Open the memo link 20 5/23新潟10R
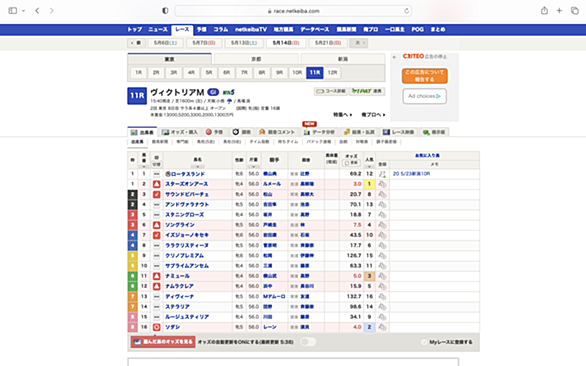Image resolution: width=586 pixels, height=366 pixels. pyautogui.click(x=411, y=174)
